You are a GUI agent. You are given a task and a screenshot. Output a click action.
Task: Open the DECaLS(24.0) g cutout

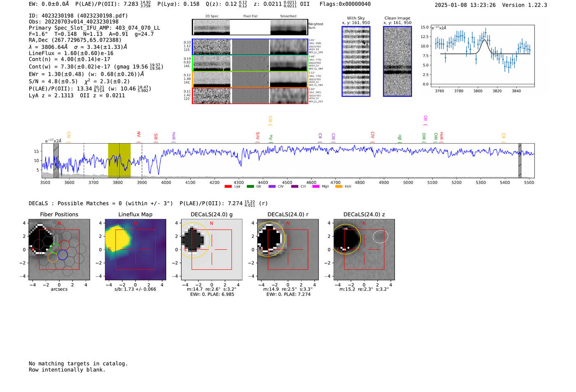[x=212, y=250]
